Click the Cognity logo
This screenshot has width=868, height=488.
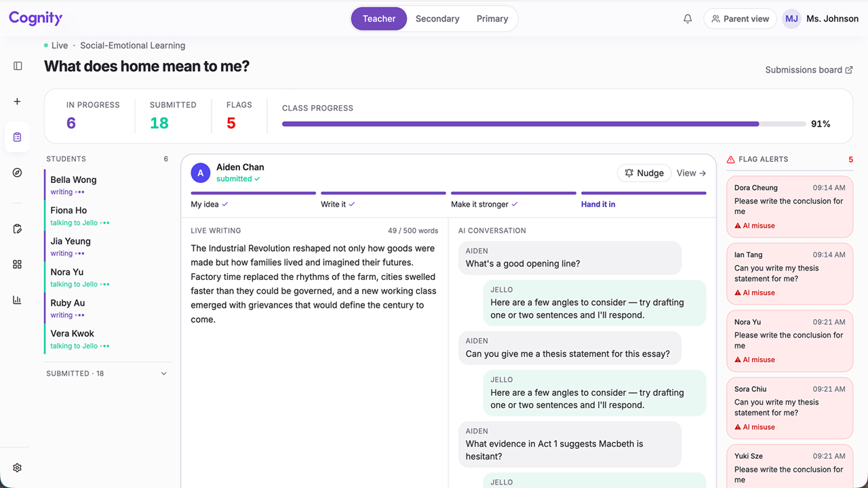click(35, 18)
